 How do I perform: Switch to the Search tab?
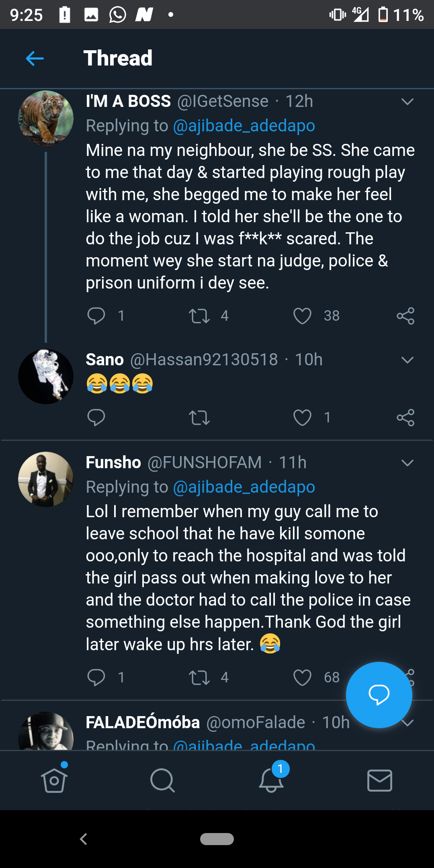(162, 780)
